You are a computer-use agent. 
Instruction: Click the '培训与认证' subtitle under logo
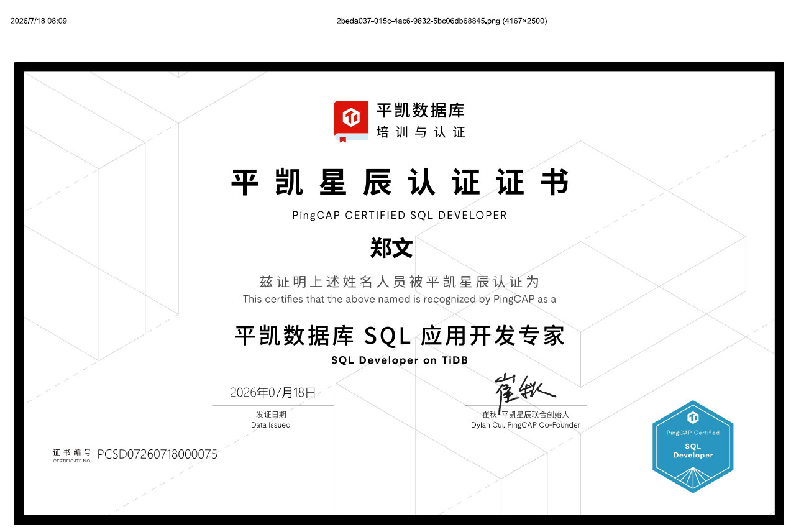click(421, 132)
